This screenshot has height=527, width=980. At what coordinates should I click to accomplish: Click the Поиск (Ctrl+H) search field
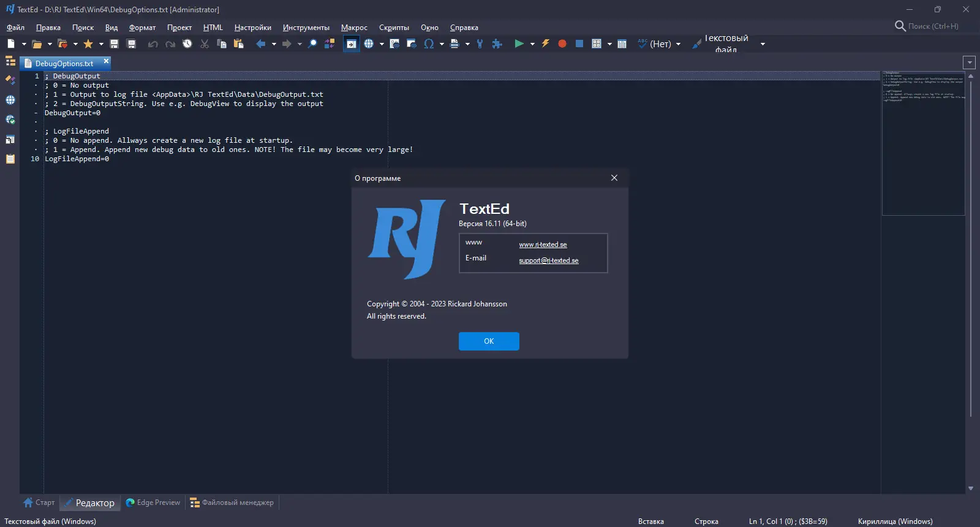(933, 26)
